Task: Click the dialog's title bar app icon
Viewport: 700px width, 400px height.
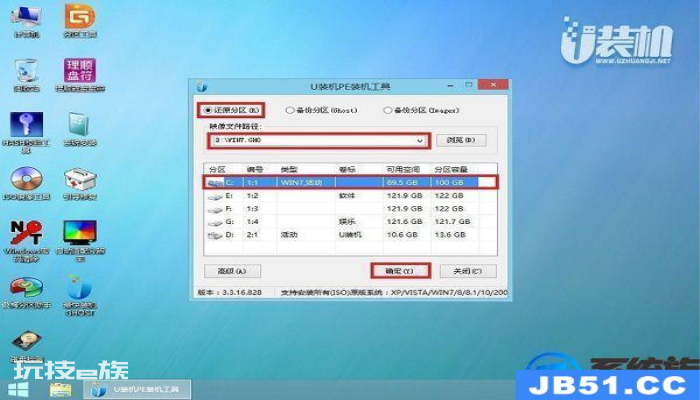Action: (202, 86)
